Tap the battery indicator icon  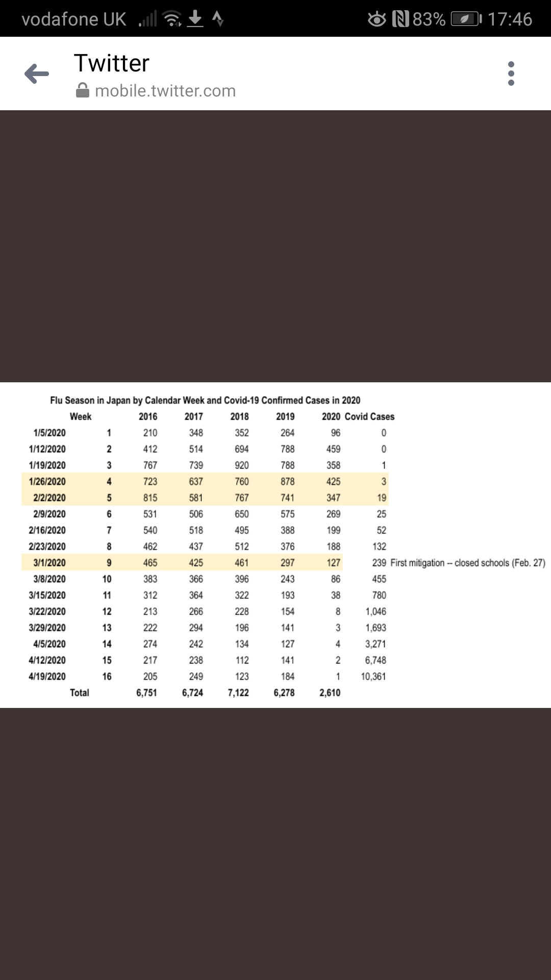[466, 19]
